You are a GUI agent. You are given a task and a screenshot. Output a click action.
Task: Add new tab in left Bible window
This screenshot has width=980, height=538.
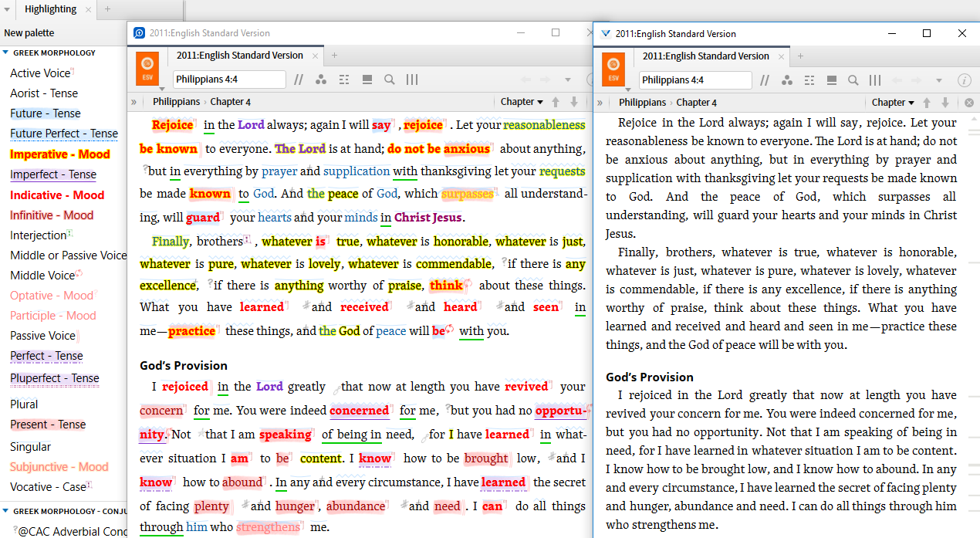click(x=334, y=55)
